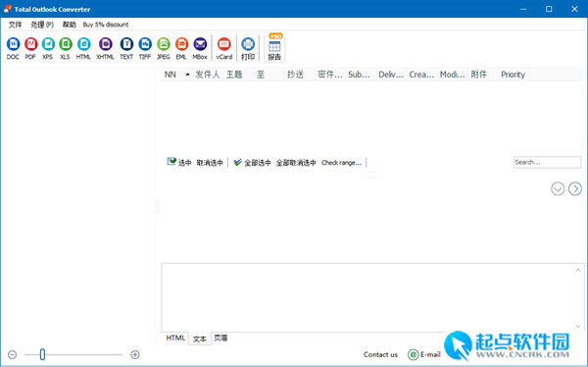This screenshot has height=367, width=588.
Task: Sort by the 密件... column header
Action: pyautogui.click(x=330, y=75)
